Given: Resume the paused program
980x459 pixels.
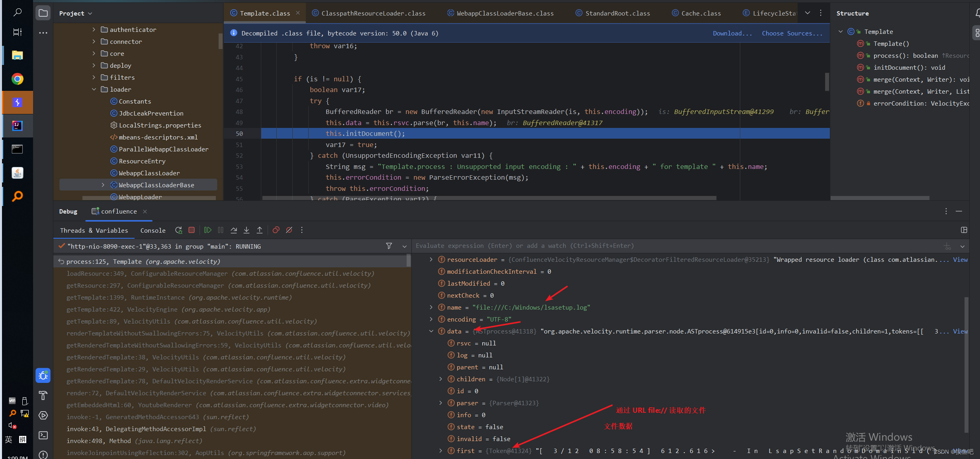Looking at the screenshot, I should point(207,230).
